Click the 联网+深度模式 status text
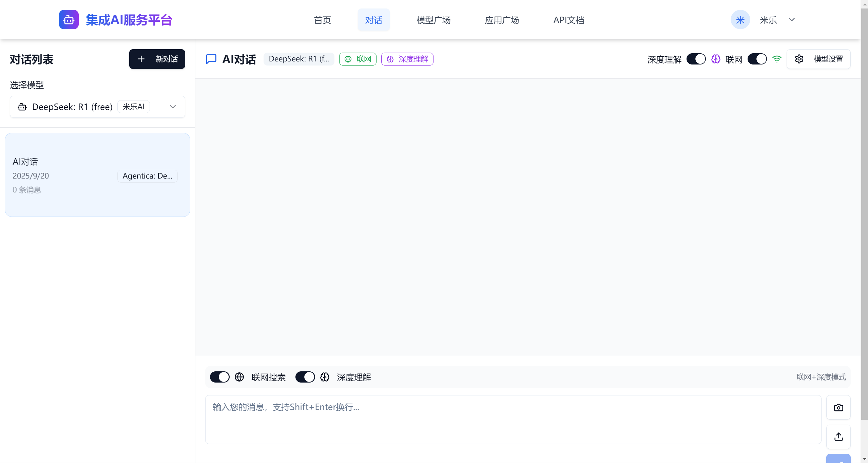The image size is (868, 463). (x=821, y=377)
